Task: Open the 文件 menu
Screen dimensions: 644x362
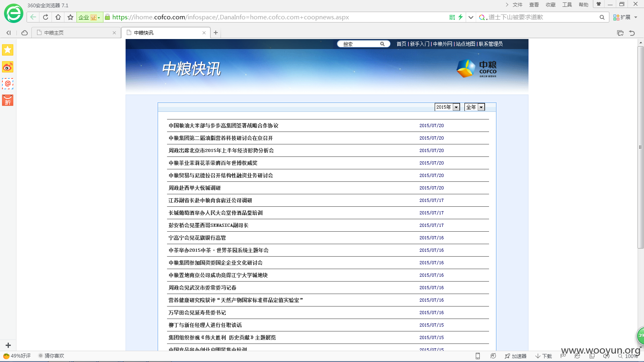Action: coord(518,5)
